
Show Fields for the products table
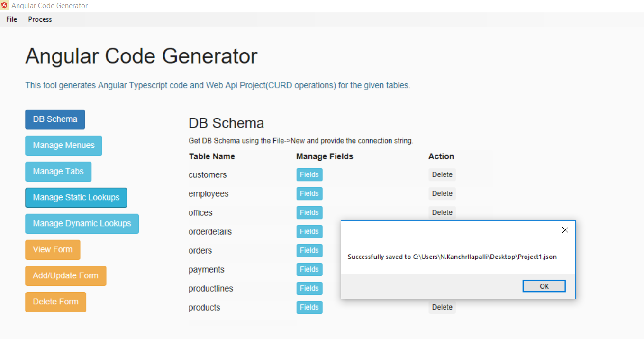[309, 308]
